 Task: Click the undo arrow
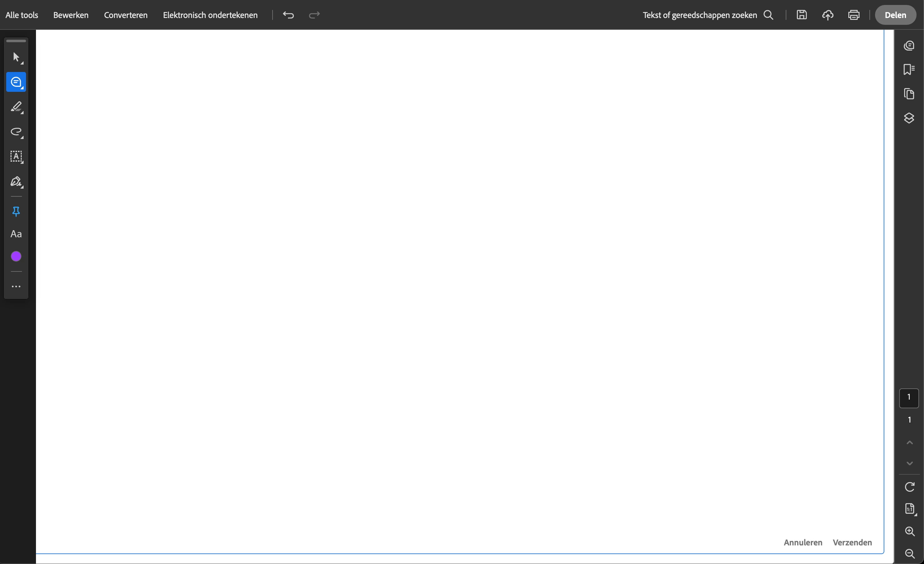pos(288,15)
